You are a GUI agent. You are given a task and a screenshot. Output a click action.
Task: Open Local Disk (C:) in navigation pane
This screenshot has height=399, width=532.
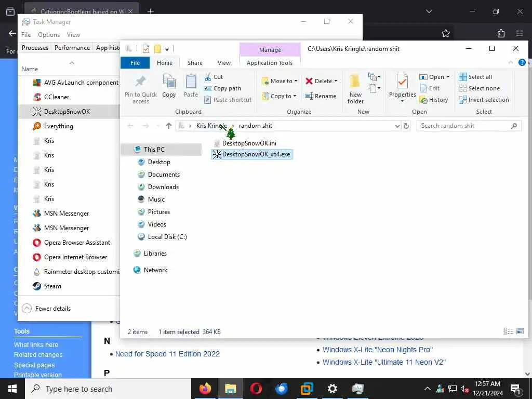(167, 237)
